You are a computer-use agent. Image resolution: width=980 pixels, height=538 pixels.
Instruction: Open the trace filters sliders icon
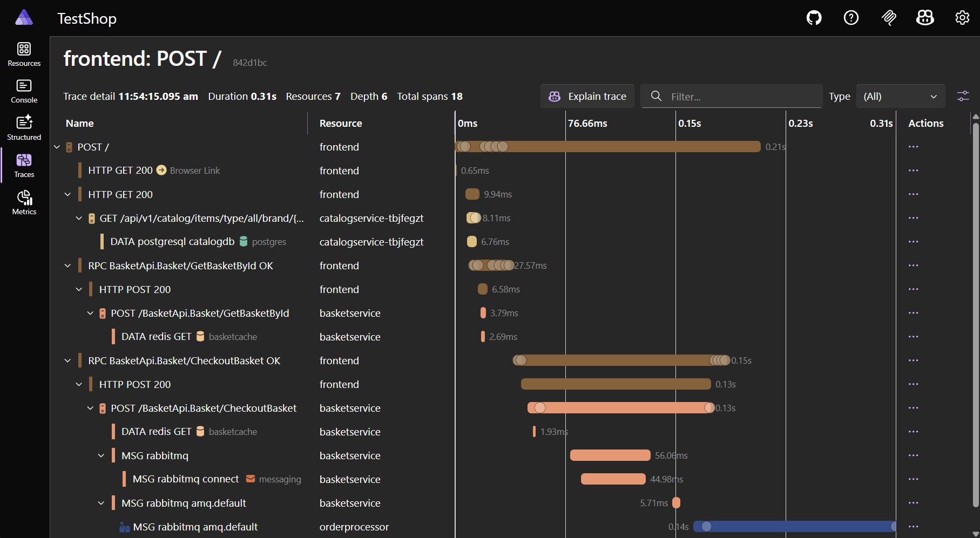coord(963,96)
